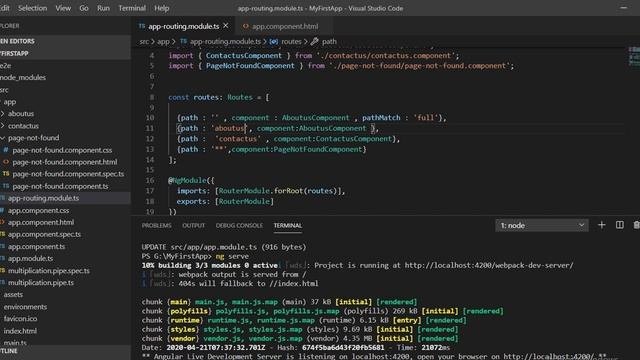Click the CSS icon of page-not-found.component.css
Viewport: 640px width, 360px height.
pyautogui.click(x=6, y=150)
